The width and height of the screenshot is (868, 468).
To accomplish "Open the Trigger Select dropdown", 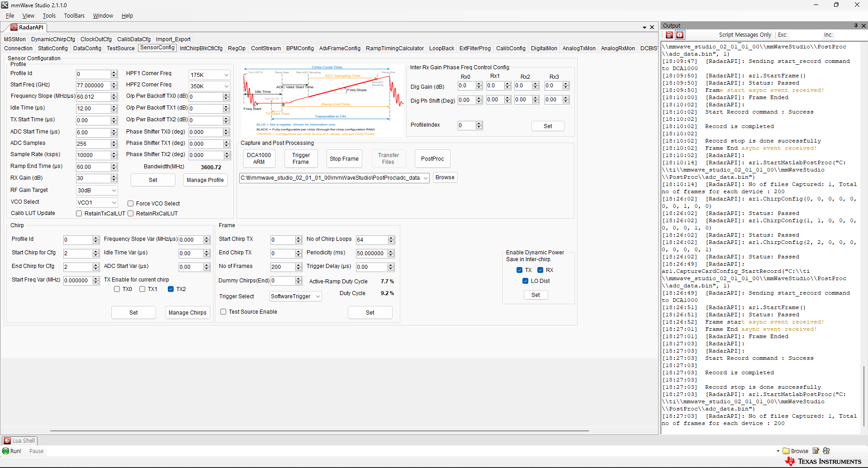I will 318,296.
